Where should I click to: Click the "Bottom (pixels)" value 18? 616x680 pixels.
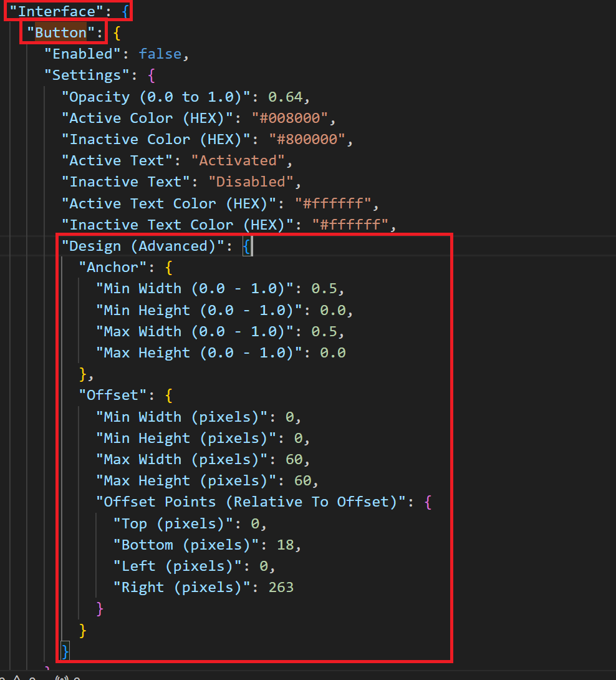click(285, 545)
